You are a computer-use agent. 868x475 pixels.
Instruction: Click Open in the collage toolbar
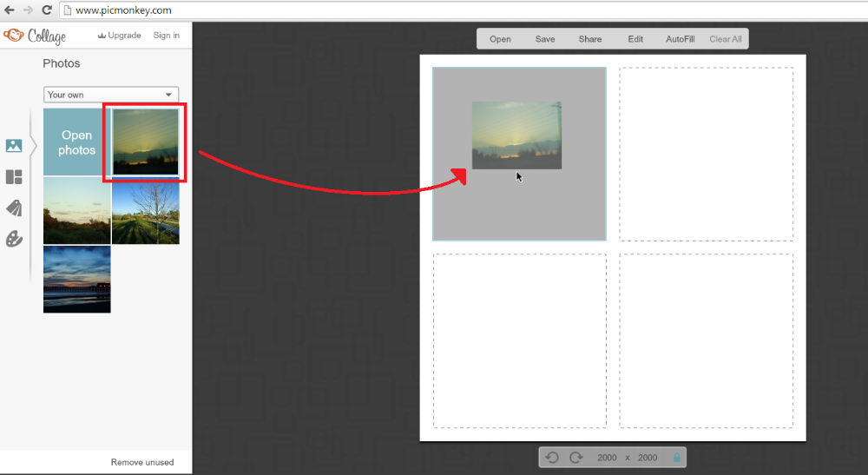500,39
